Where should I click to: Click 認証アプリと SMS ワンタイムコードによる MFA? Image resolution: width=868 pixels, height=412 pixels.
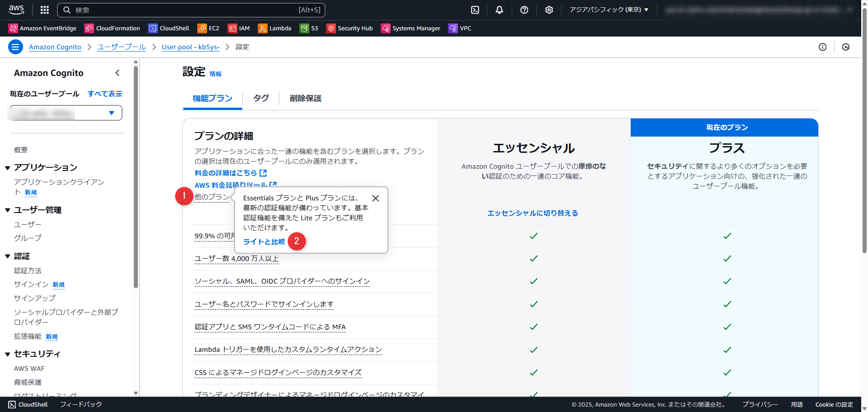270,327
